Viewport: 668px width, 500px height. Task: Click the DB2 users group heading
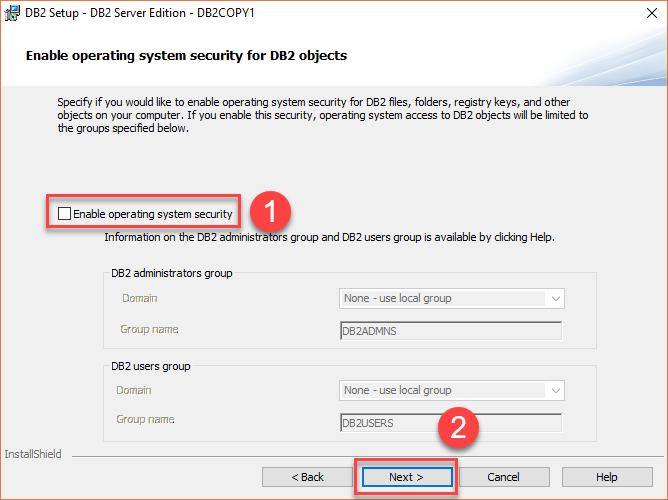[x=151, y=366]
